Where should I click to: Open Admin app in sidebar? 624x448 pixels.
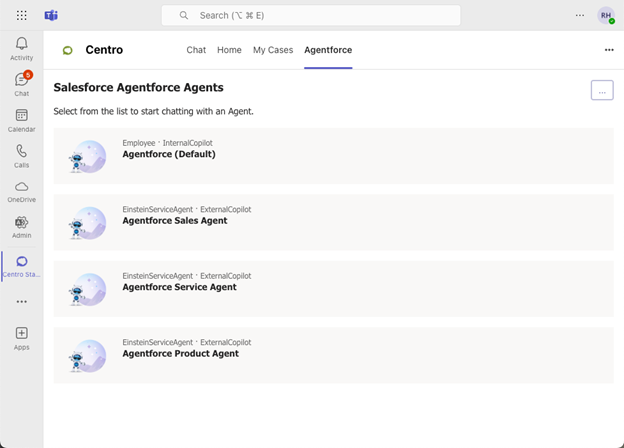pyautogui.click(x=21, y=228)
